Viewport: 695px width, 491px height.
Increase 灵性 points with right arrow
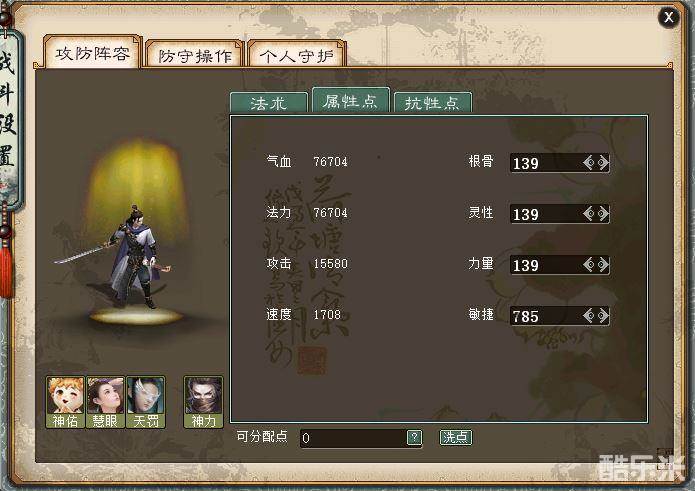[603, 214]
